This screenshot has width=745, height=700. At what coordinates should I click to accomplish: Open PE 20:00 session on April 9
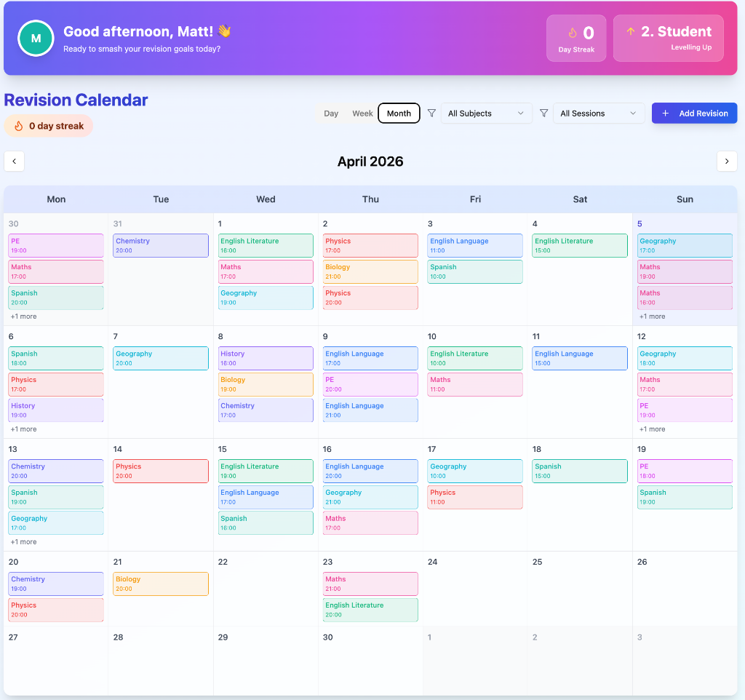(x=370, y=384)
